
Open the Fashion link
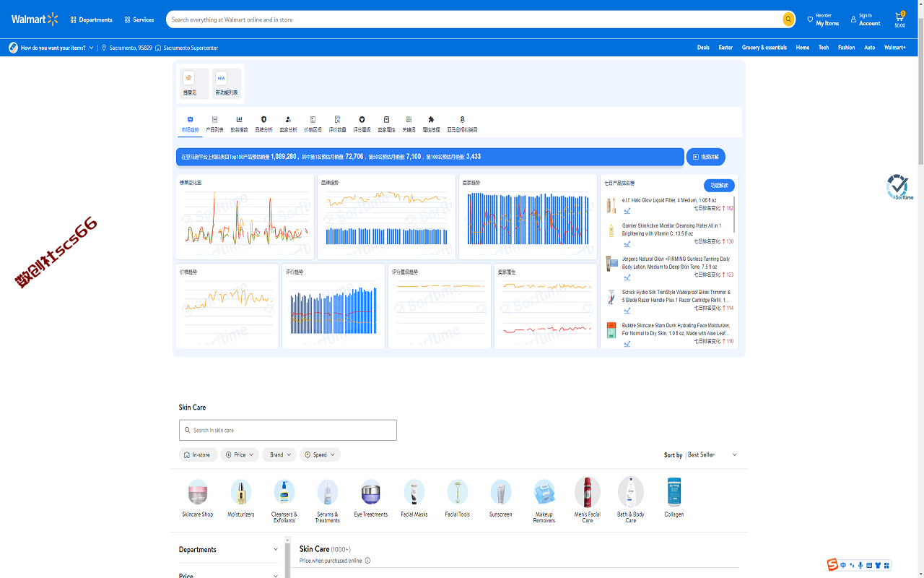click(847, 48)
